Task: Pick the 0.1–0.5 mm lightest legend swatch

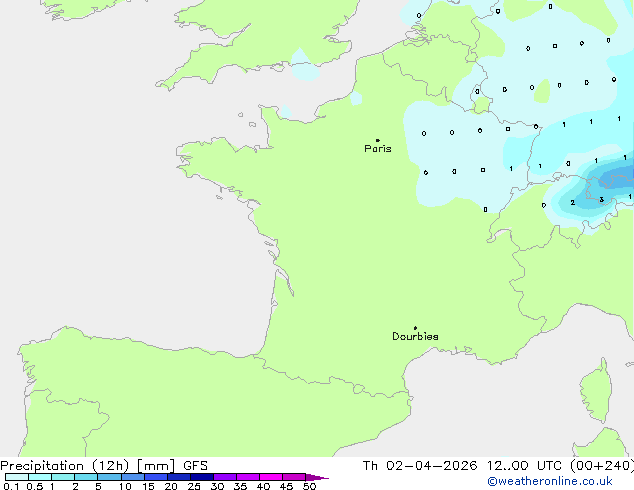Action: [x=17, y=477]
